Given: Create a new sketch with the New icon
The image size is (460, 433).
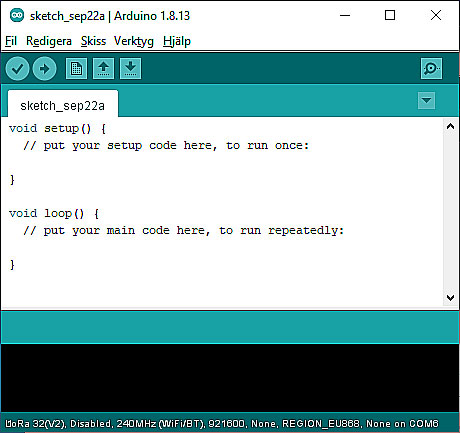Looking at the screenshot, I should [x=76, y=69].
